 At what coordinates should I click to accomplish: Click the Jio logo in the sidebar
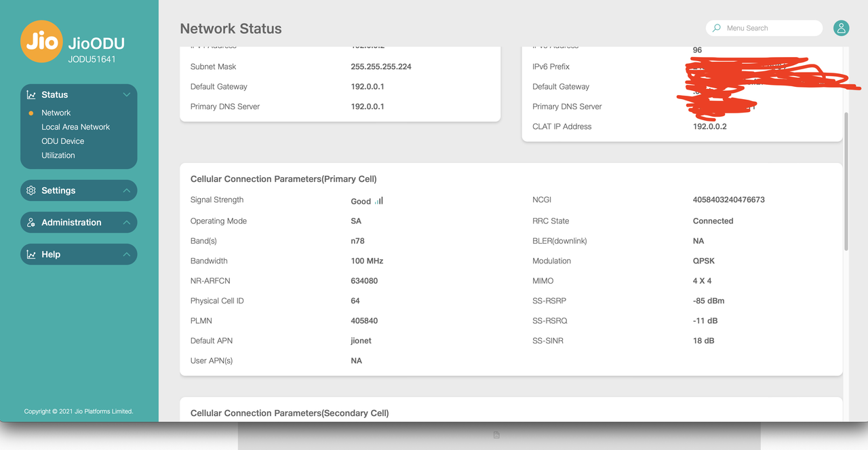pyautogui.click(x=41, y=41)
